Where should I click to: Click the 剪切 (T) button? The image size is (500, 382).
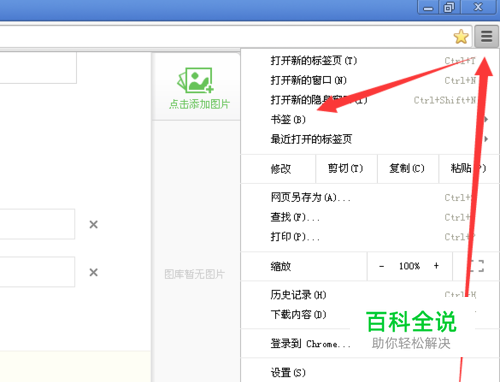[x=346, y=169]
